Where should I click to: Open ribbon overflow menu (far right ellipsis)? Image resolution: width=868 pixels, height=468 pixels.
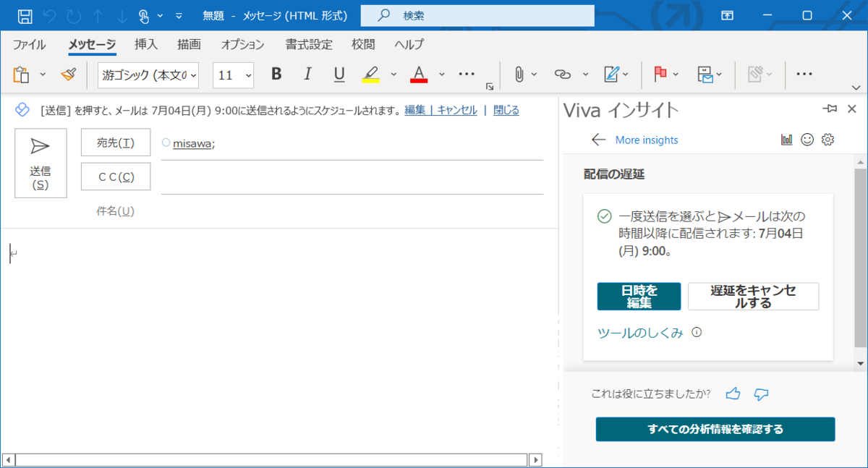tap(804, 74)
